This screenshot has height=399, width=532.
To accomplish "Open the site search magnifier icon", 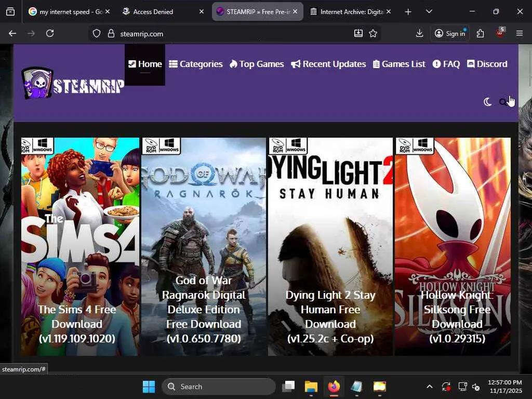I will tap(503, 102).
